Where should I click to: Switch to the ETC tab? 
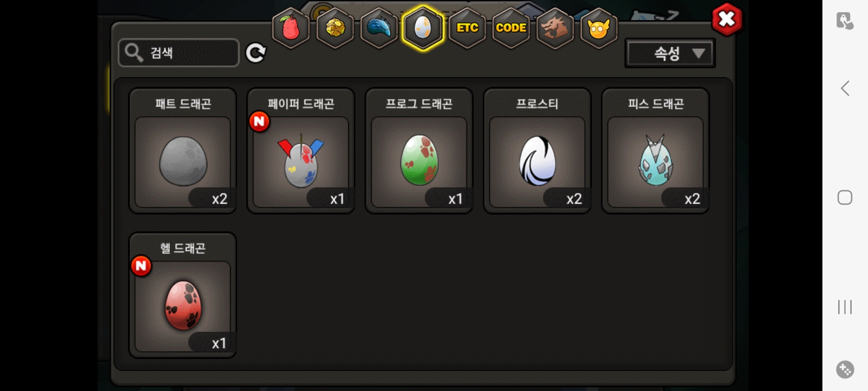[467, 28]
